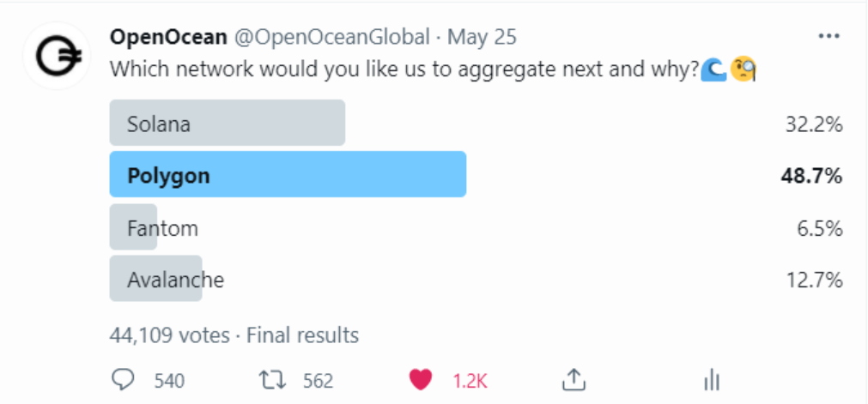Screen dimensions: 868x404
Task: Click the wave emoji in tweet
Action: 713,69
